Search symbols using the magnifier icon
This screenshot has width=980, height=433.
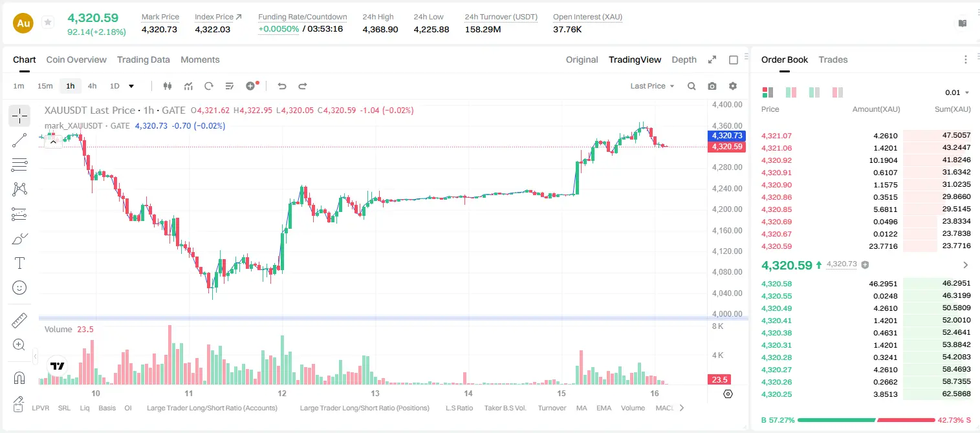691,86
